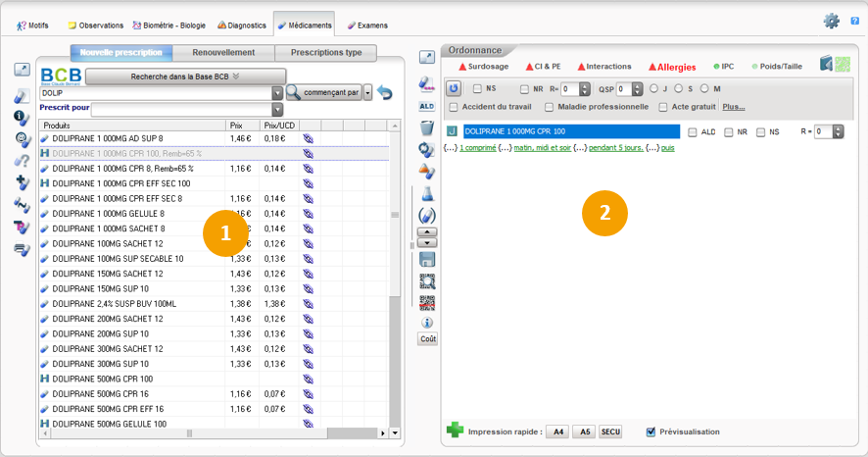
Task: Click the capsule with pink dots icon
Action: (427, 83)
